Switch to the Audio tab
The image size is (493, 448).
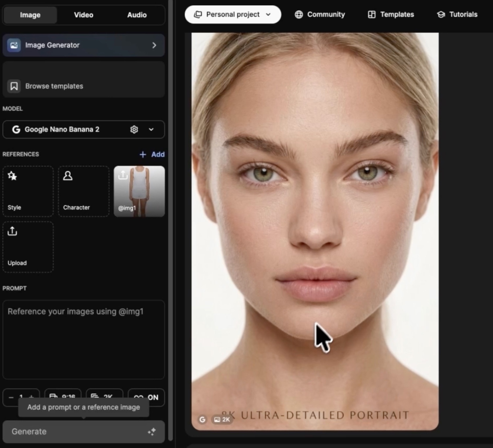click(137, 15)
